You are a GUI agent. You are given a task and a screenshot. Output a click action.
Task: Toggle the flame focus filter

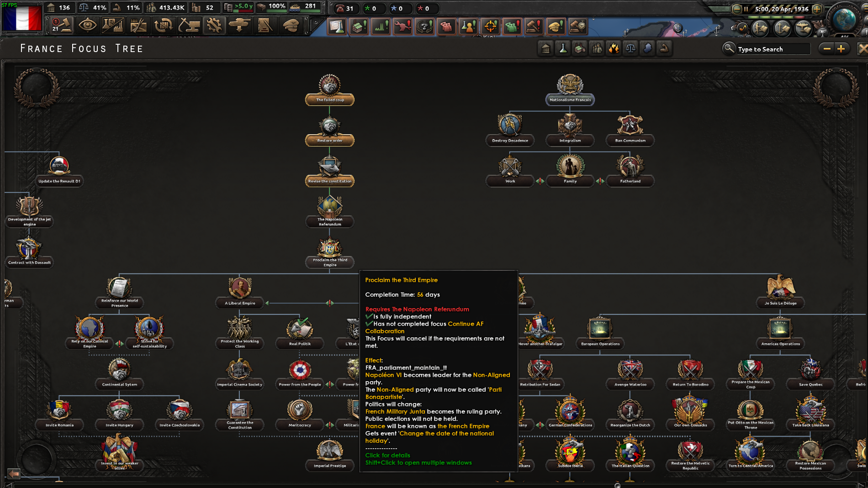[614, 48]
